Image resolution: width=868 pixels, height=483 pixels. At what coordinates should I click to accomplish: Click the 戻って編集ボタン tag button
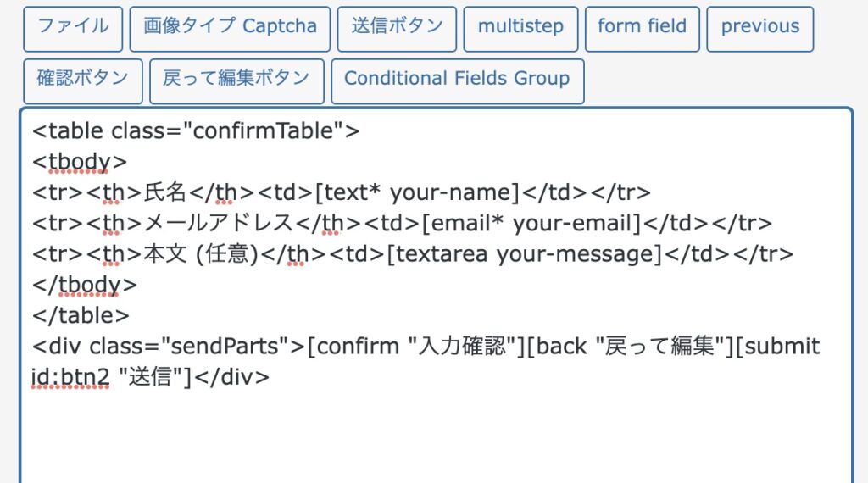point(236,80)
